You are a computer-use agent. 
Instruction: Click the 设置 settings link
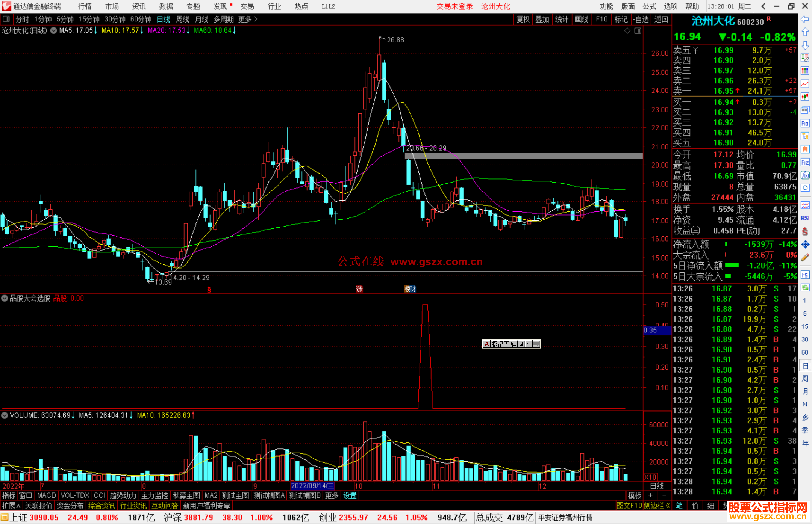(x=350, y=495)
